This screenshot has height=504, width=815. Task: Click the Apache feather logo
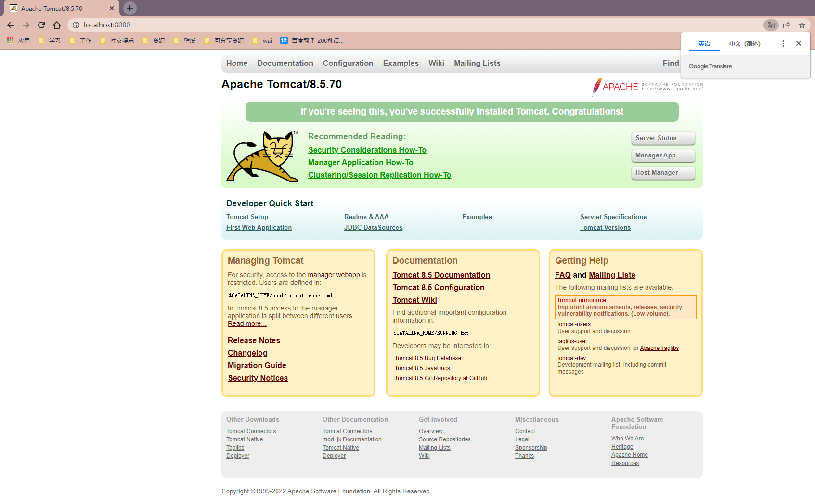pos(597,87)
